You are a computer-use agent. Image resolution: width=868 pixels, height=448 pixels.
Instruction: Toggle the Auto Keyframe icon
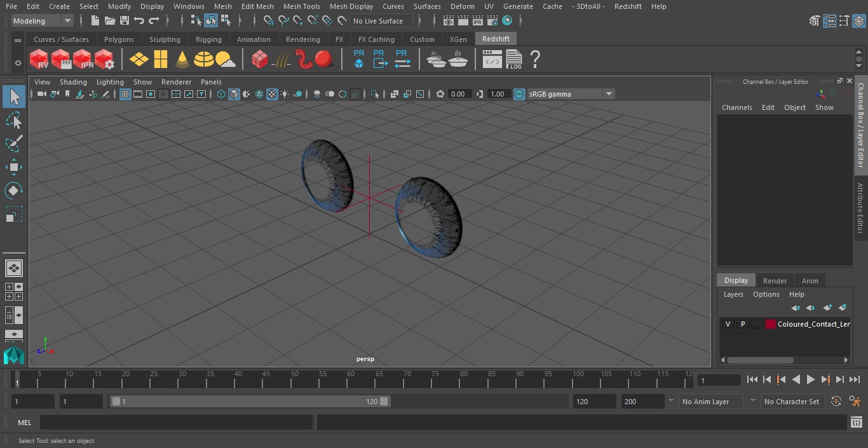[x=836, y=401]
